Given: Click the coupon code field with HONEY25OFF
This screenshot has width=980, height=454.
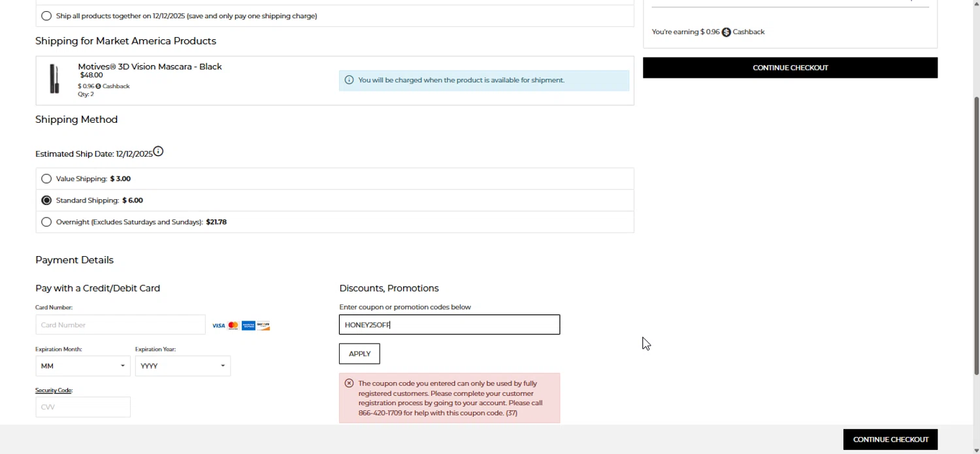Looking at the screenshot, I should tap(449, 325).
